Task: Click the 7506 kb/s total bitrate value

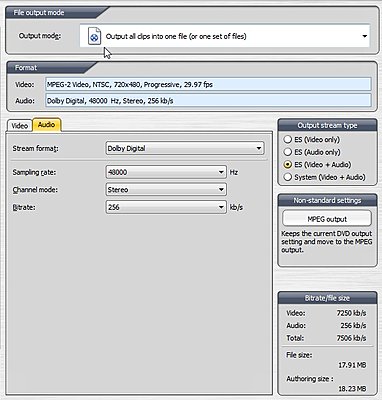Action: coord(351,338)
